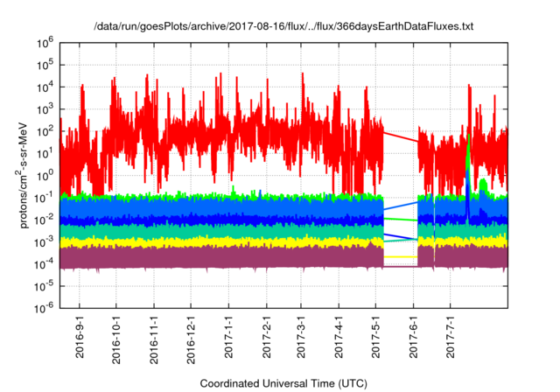Select the 2017-5-1 date tick label
This screenshot has width=560, height=392.
(x=375, y=337)
